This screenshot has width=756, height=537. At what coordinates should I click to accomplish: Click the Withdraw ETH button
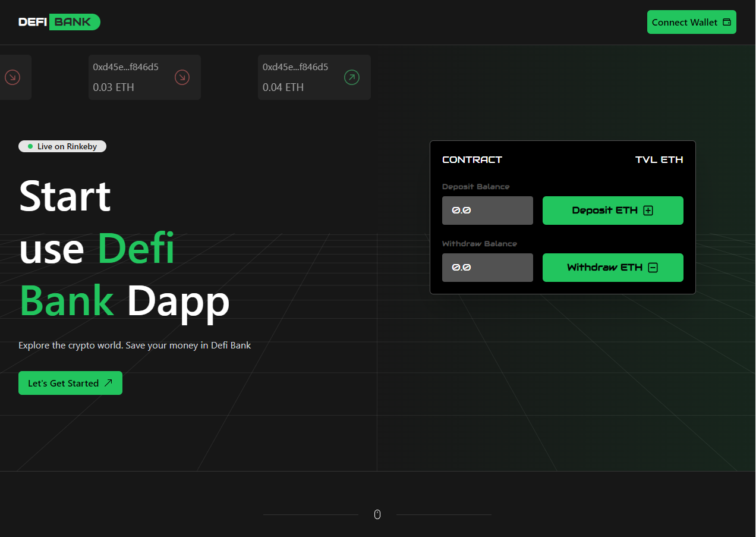point(613,267)
